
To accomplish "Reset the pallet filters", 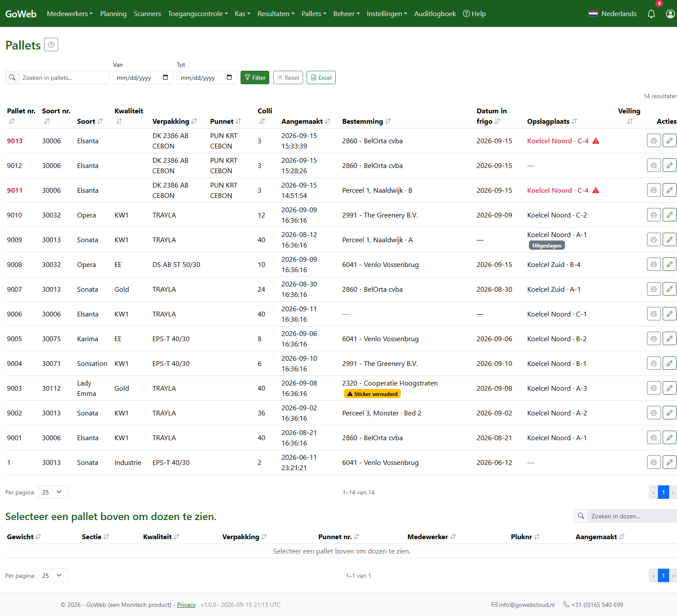I will click(x=288, y=77).
